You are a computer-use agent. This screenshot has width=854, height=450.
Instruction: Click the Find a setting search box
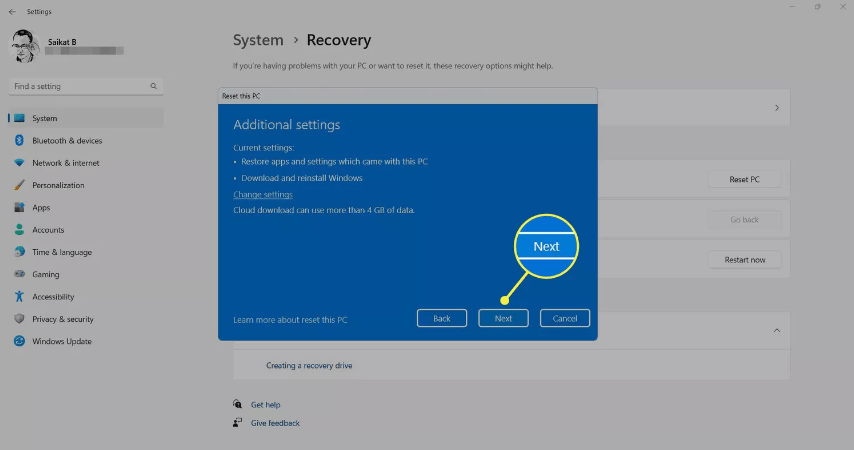pos(86,86)
